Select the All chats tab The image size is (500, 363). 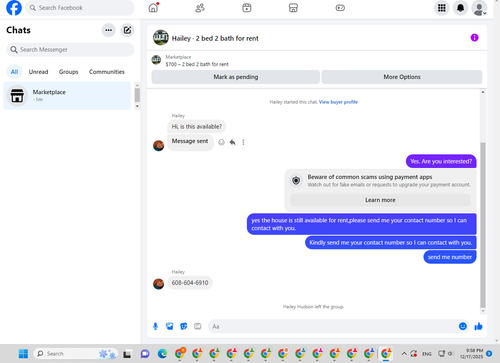coord(14,72)
